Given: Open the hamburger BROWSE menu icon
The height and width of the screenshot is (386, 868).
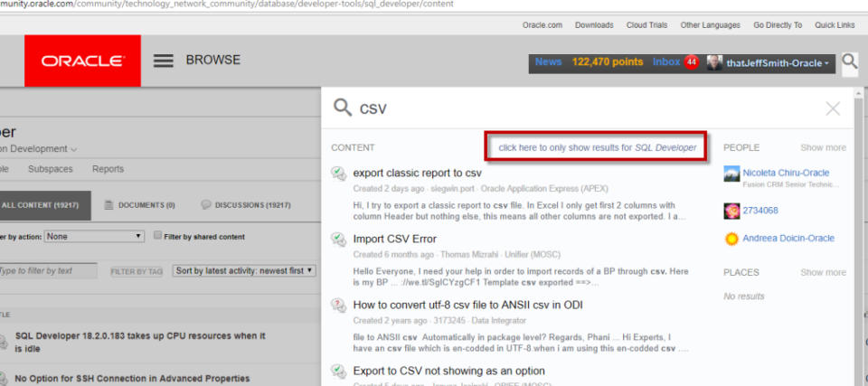Looking at the screenshot, I should [x=164, y=61].
